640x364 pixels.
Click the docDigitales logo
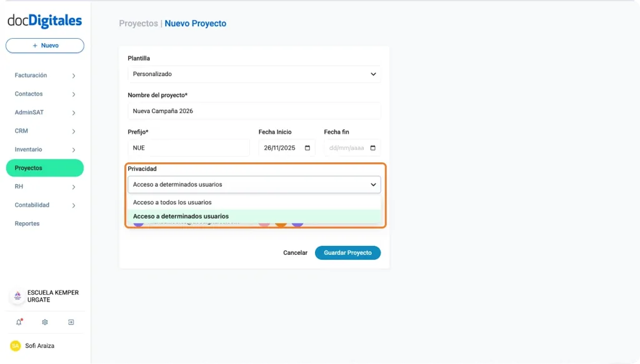click(44, 21)
